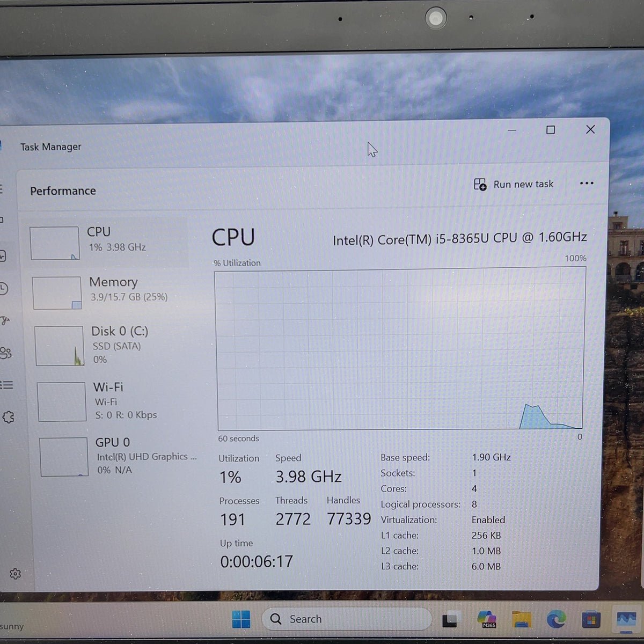Click the taskbar Search box
644x644 pixels.
click(x=346, y=619)
